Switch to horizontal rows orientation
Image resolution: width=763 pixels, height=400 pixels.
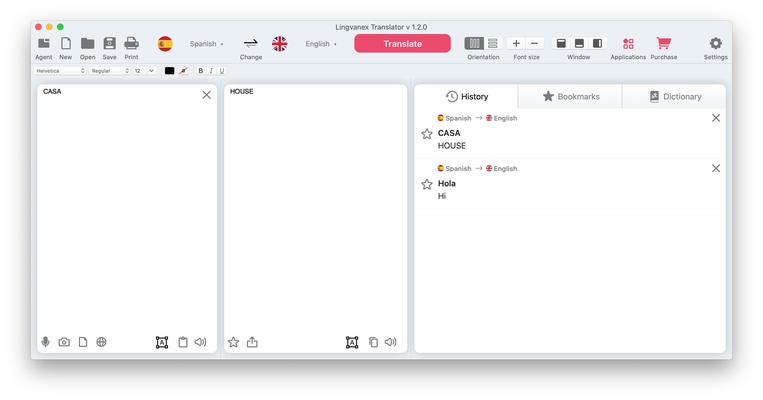(492, 43)
